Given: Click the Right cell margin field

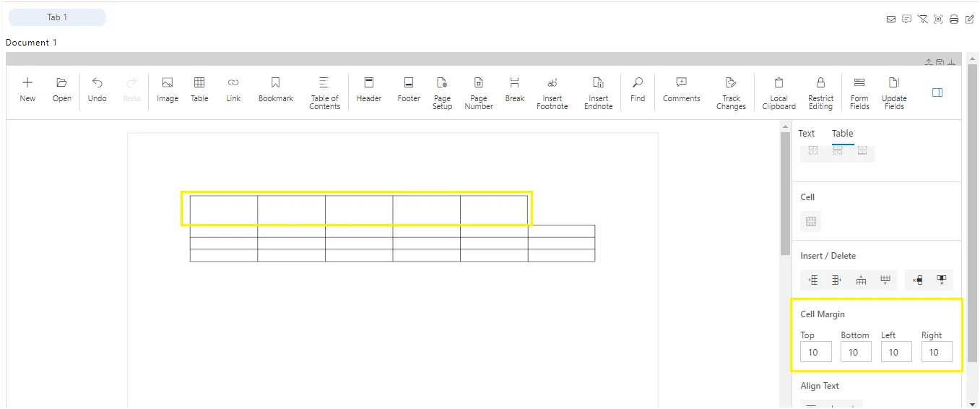Looking at the screenshot, I should pos(937,352).
